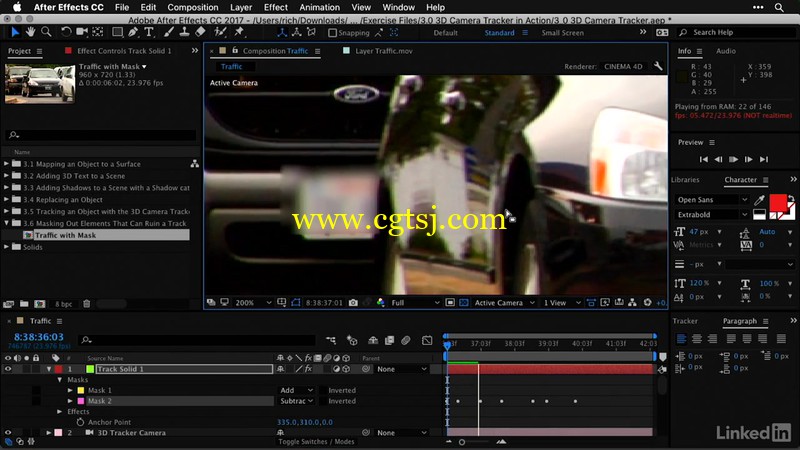This screenshot has height=450, width=800.
Task: Toggle the composition lock icon
Action: pos(235,51)
